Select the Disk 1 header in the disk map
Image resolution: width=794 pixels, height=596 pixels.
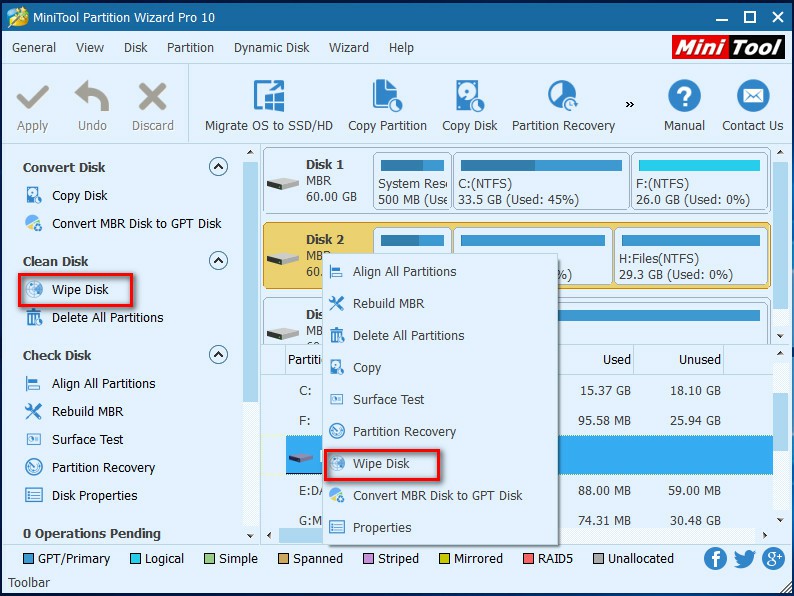click(317, 181)
